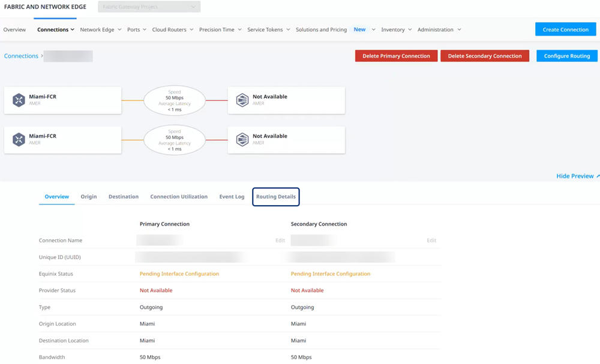Image resolution: width=600 pixels, height=364 pixels.
Task: Select the lower Miami-FCR card
Action: (x=63, y=140)
